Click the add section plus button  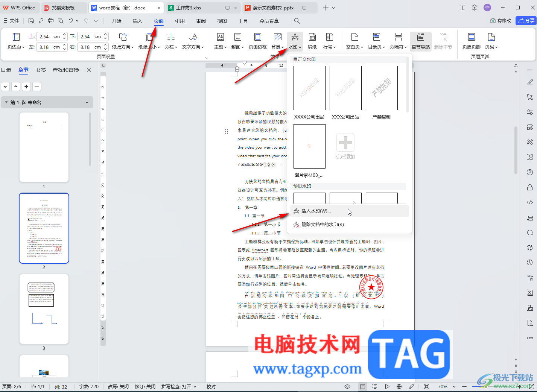(x=26, y=87)
